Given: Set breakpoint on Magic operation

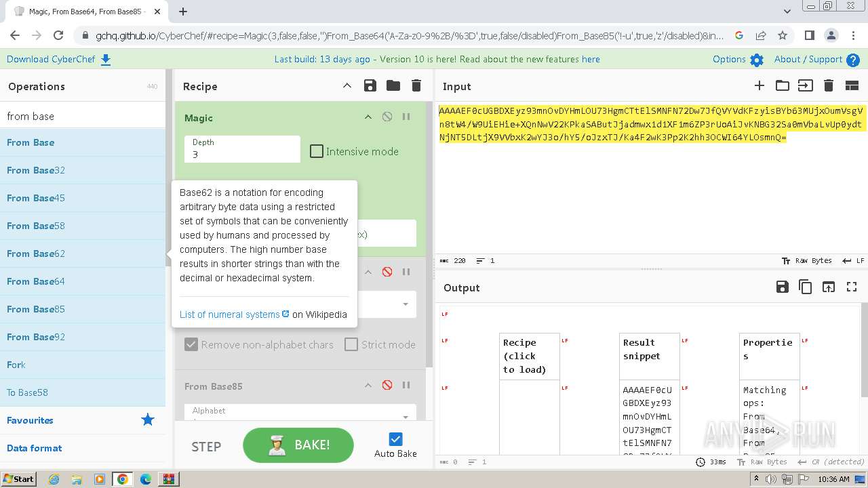Looking at the screenshot, I should 406,117.
